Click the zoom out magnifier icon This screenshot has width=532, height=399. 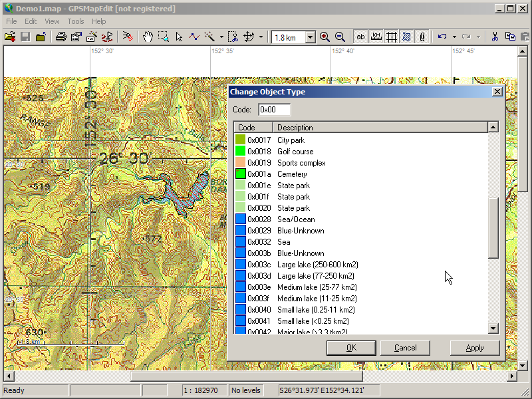tap(340, 37)
